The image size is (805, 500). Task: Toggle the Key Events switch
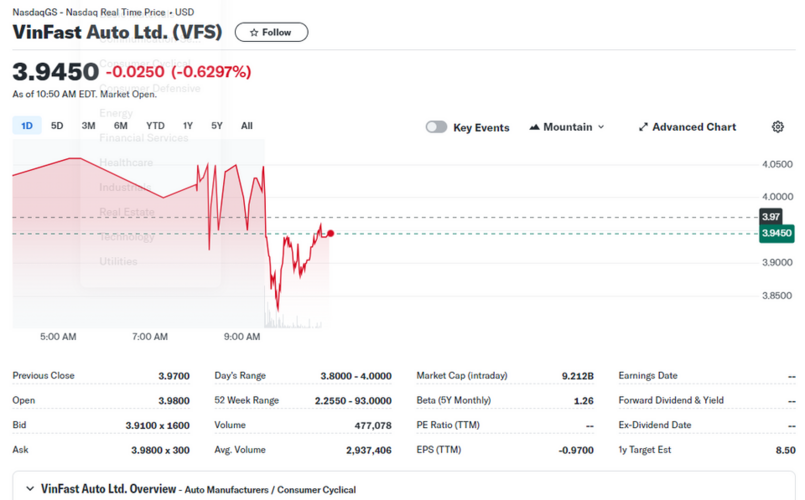click(x=436, y=127)
